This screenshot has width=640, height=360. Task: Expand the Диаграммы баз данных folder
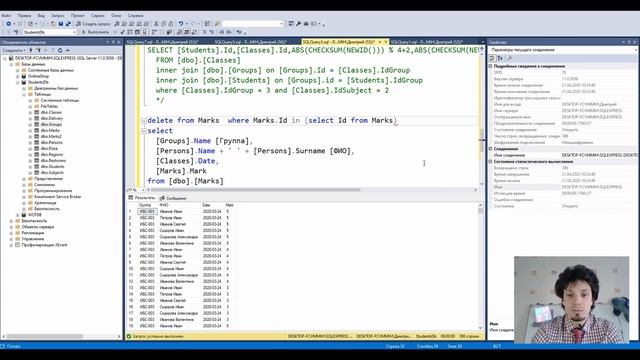pos(24,88)
